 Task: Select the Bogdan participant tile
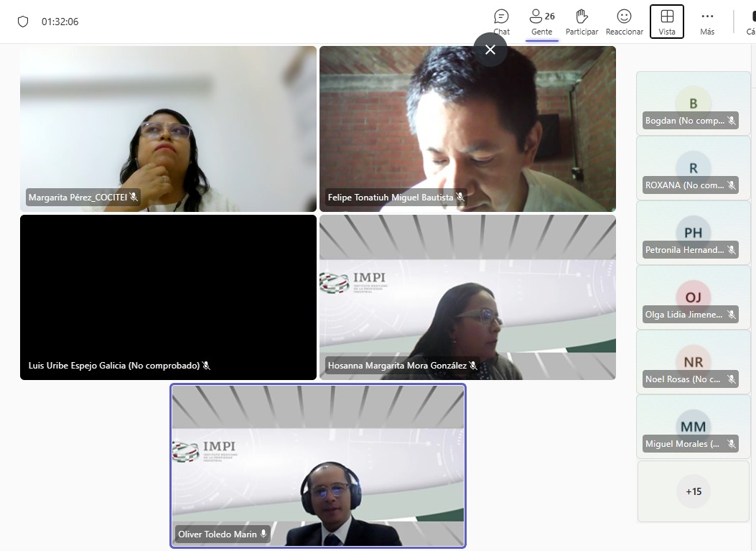click(694, 103)
